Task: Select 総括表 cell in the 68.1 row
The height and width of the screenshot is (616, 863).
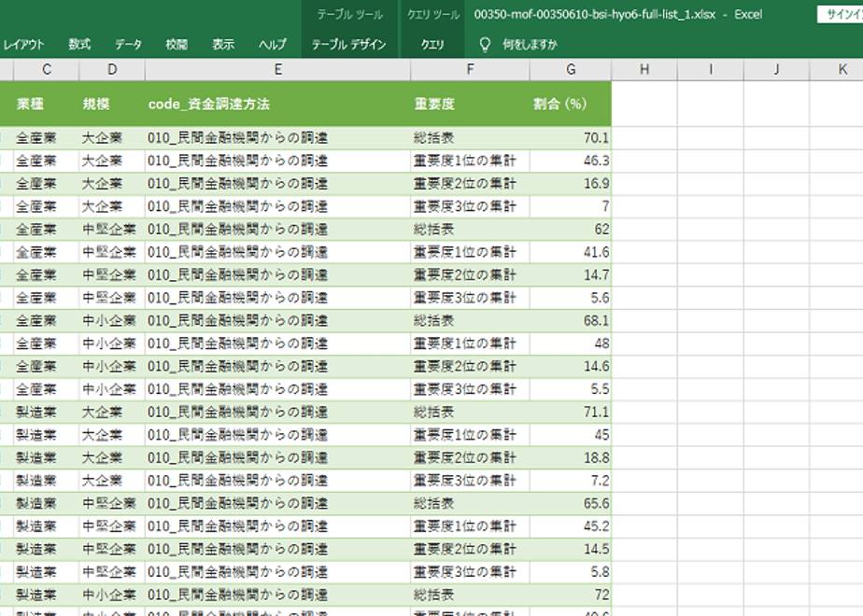Action: point(470,321)
